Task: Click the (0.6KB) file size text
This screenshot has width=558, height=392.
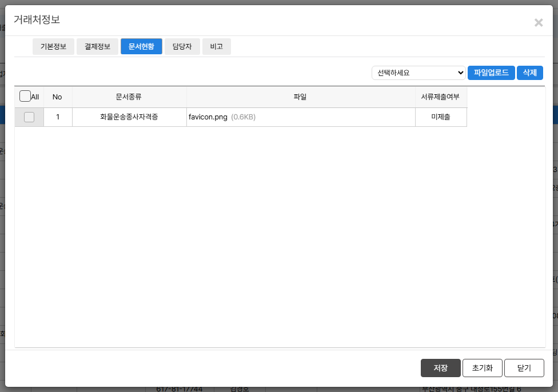Action: tap(244, 117)
